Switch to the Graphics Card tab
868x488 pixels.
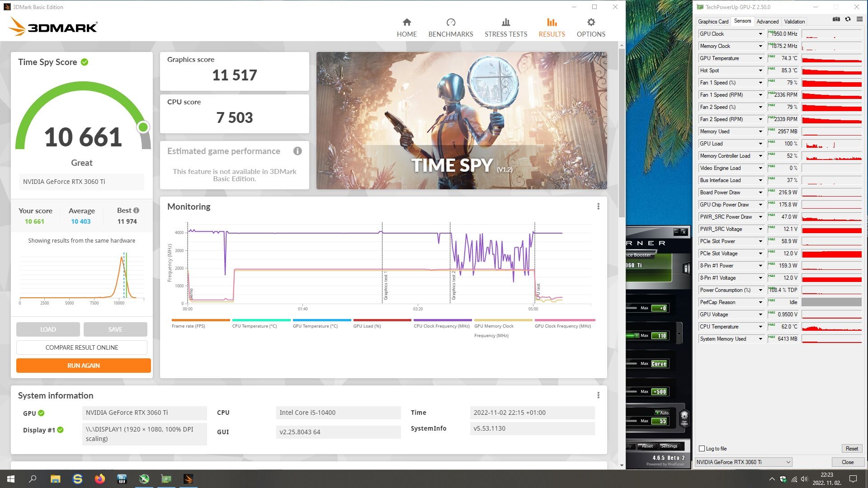(713, 22)
